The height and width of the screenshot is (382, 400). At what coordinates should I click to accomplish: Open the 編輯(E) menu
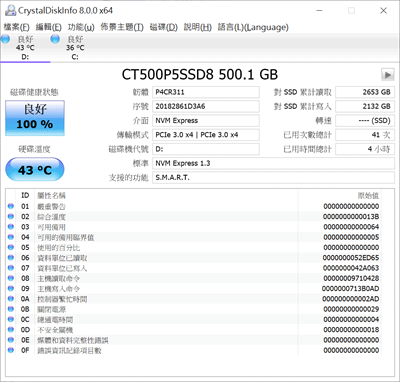point(49,27)
